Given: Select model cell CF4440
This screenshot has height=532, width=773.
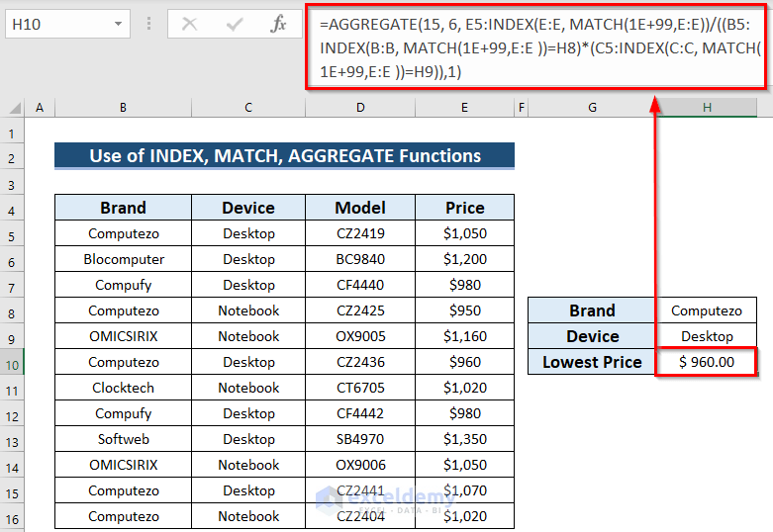Looking at the screenshot, I should click(x=360, y=285).
